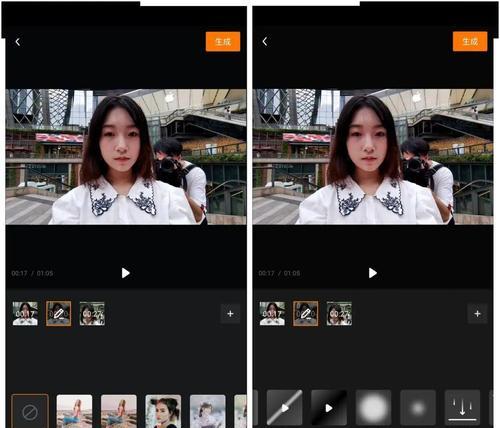
Task: Tap the orange 生成 button on right screen
Action: [x=470, y=41]
